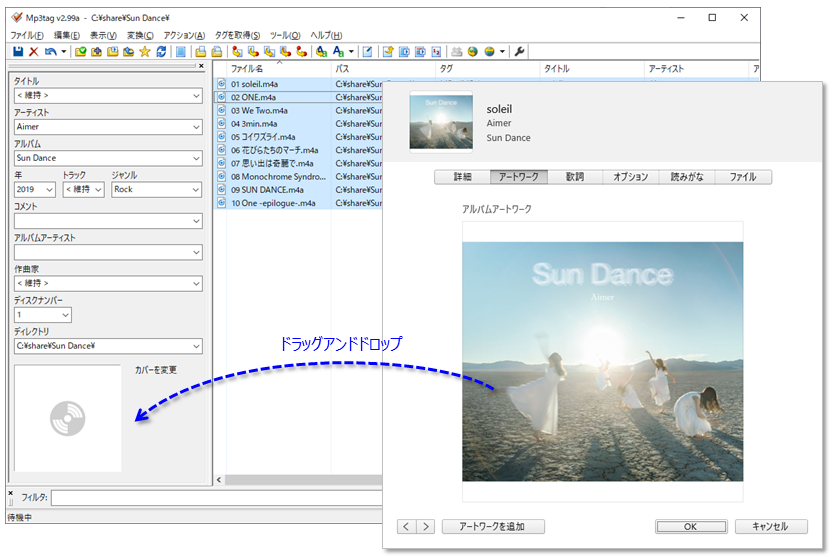The image size is (833, 557).
Task: Click the Select all files icon
Action: 181,52
